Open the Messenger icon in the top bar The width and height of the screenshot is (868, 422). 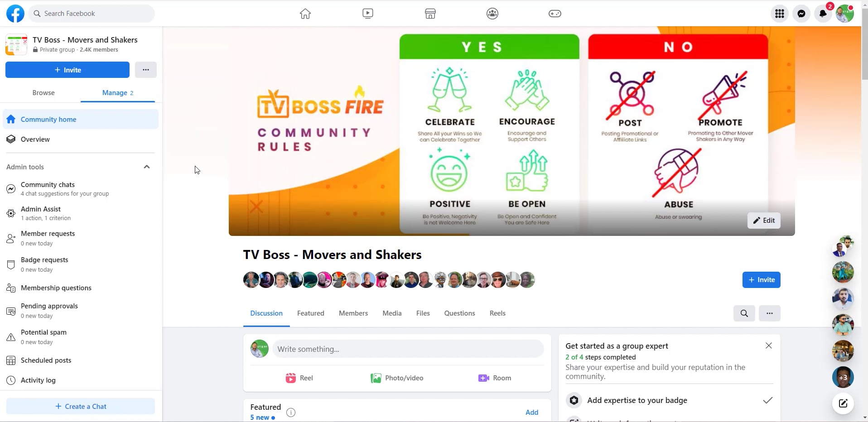801,14
